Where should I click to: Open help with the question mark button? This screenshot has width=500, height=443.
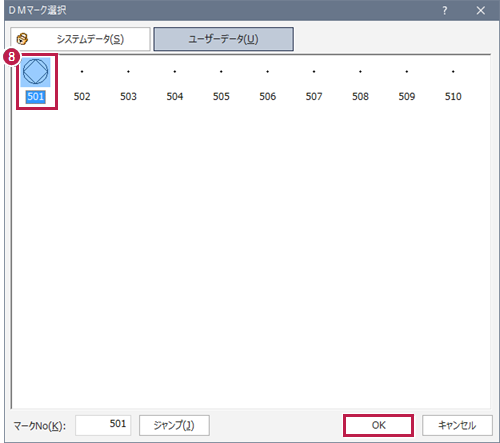coord(445,11)
